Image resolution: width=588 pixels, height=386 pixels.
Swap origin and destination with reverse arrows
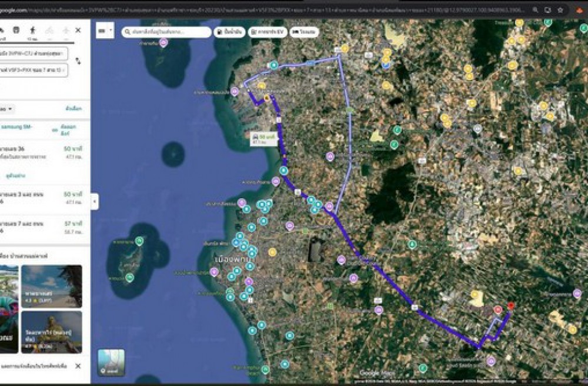pyautogui.click(x=78, y=61)
